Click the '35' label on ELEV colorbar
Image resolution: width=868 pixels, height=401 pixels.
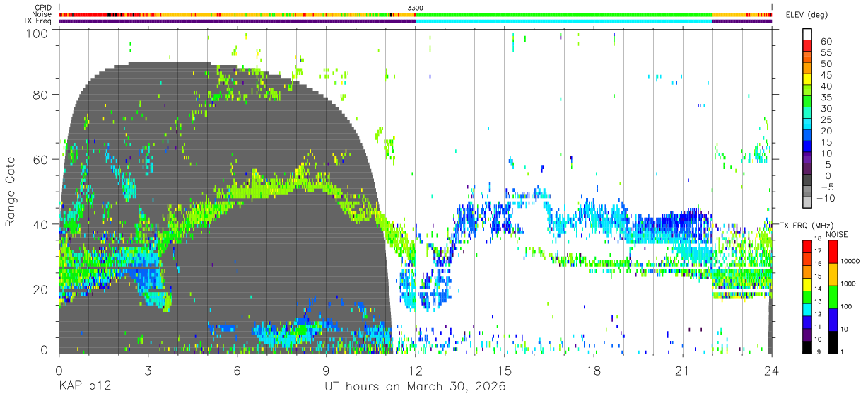pos(825,98)
